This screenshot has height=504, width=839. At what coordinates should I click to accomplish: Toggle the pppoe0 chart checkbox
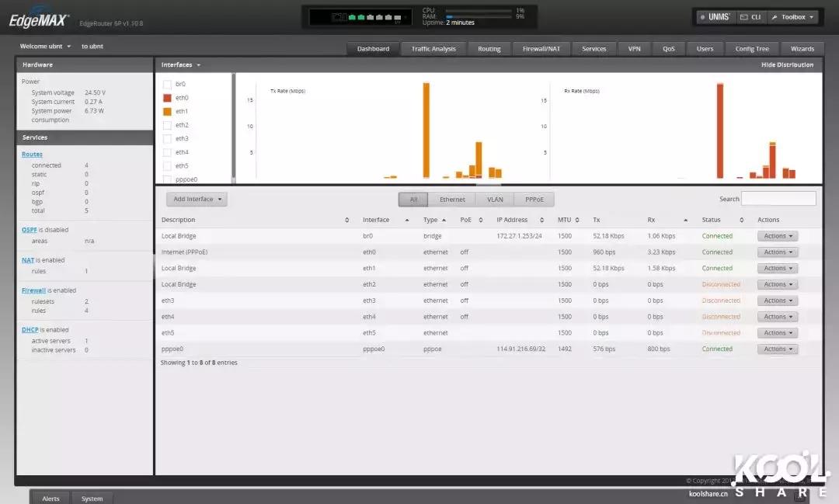167,179
